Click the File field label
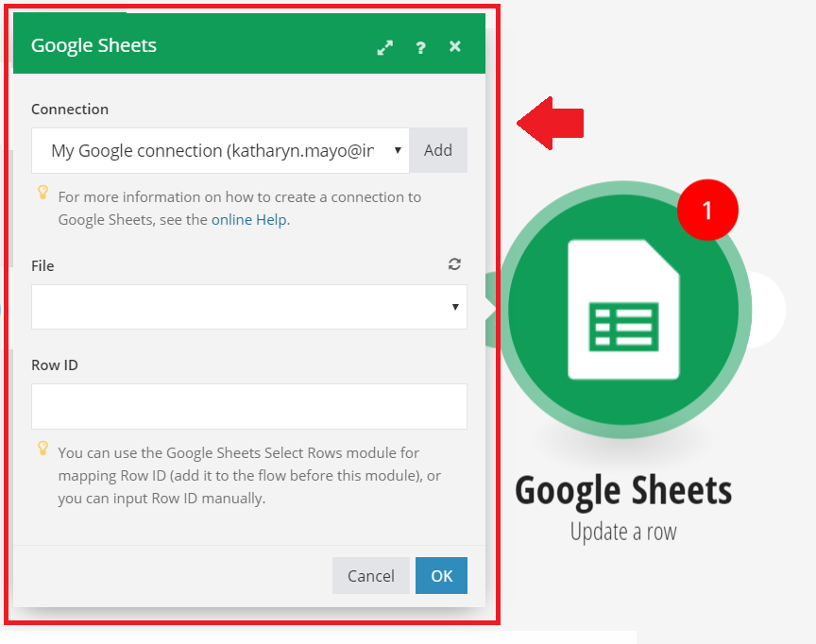 coord(42,266)
